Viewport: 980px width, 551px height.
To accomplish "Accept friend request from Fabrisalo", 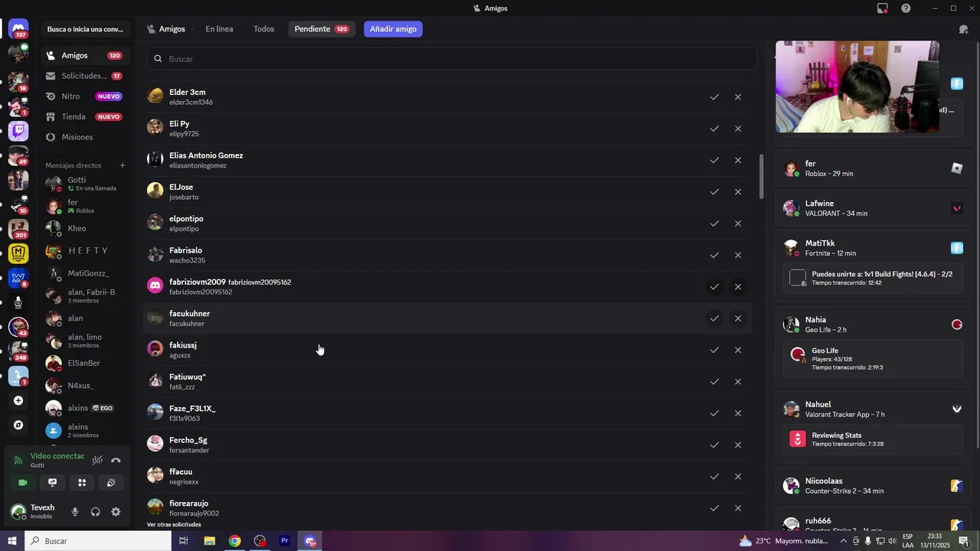I will (714, 255).
